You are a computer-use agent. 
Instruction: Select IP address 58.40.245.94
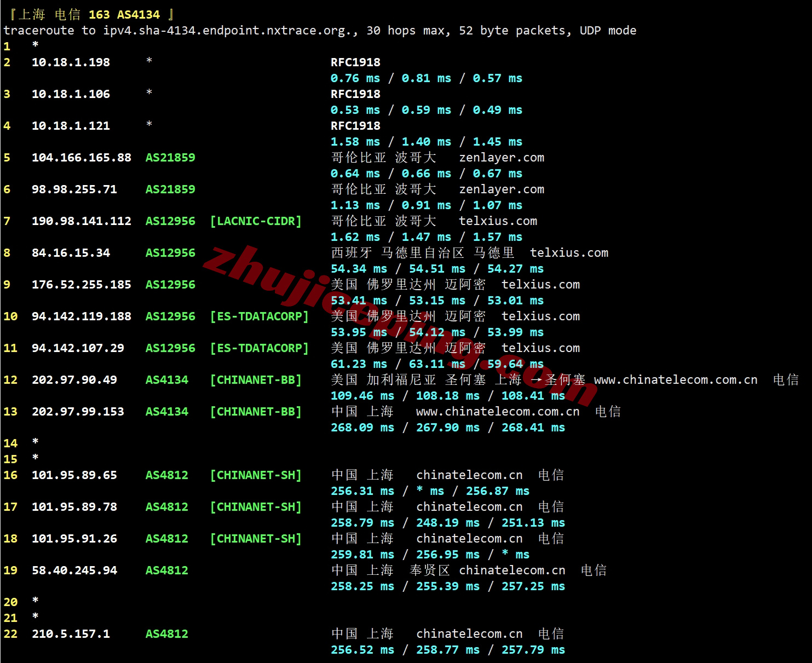click(74, 570)
